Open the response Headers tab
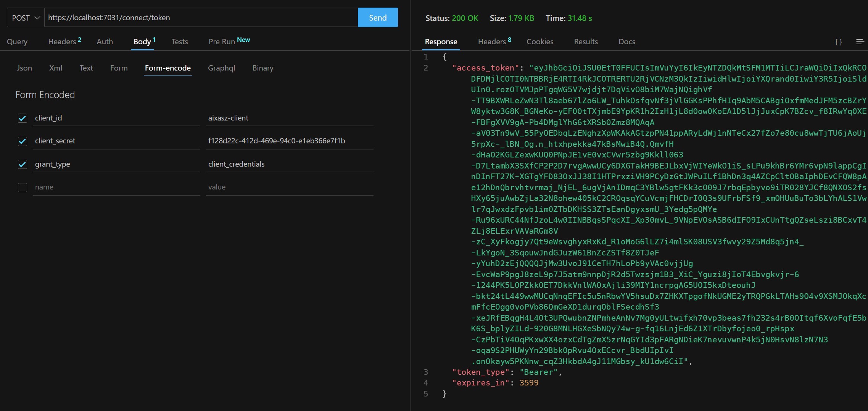 (x=494, y=41)
